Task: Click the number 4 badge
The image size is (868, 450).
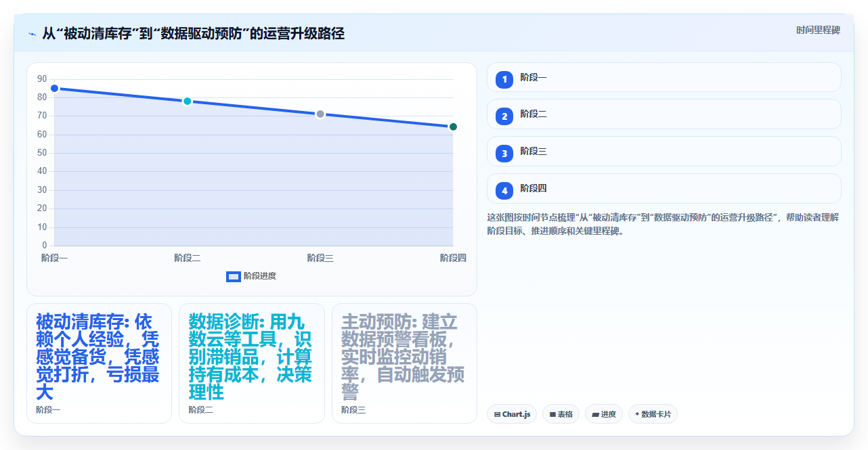Action: (504, 191)
